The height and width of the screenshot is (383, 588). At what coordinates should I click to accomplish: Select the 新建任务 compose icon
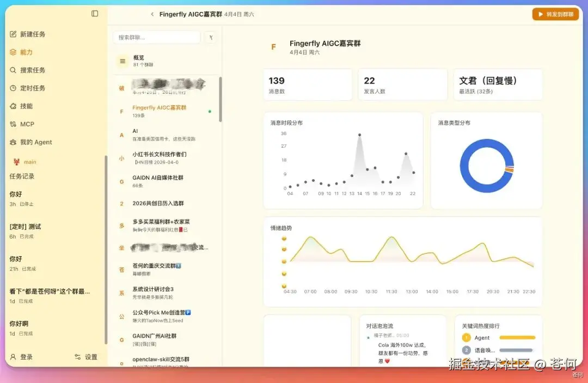(13, 34)
